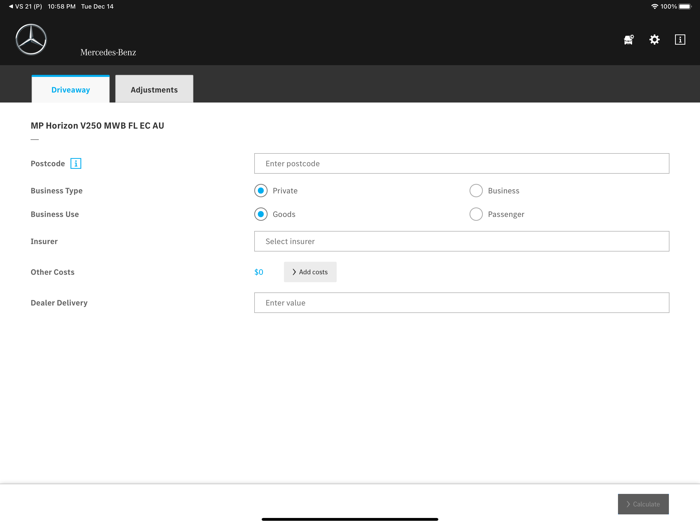Click the $0 other costs amount
This screenshot has width=700, height=525.
259,272
